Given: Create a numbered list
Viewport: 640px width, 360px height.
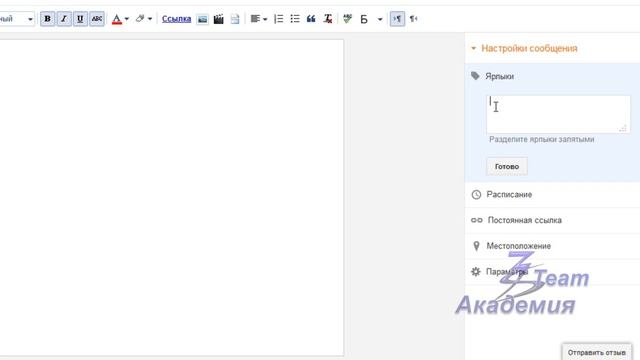Looking at the screenshot, I should click(x=278, y=19).
